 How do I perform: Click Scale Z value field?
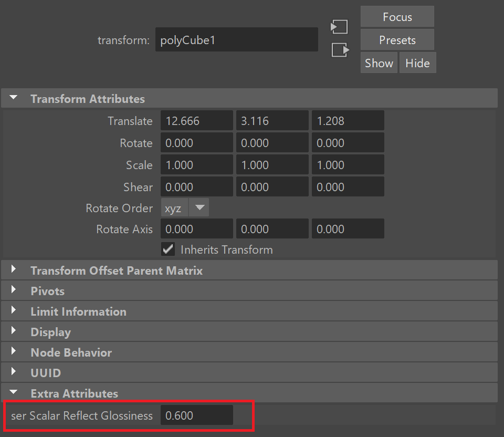click(348, 165)
